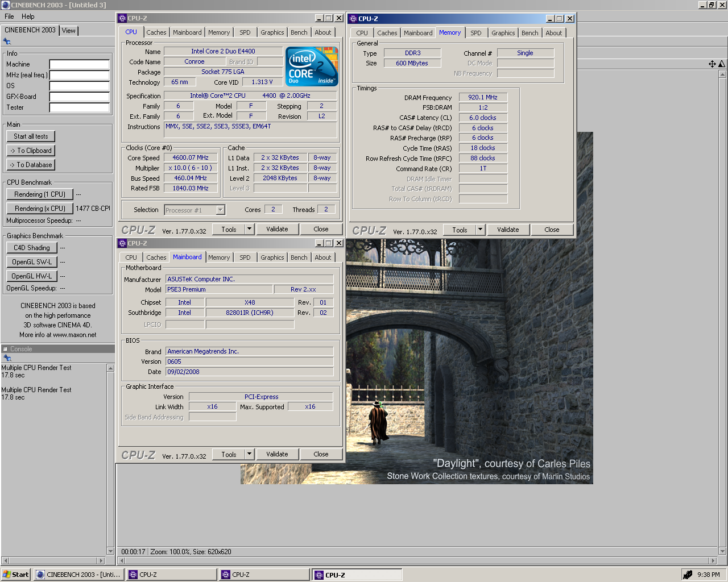This screenshot has width=728, height=582.
Task: Click the Tester input field
Action: (80, 107)
